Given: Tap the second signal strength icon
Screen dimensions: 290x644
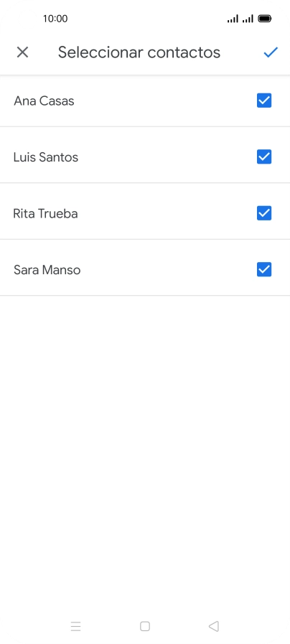Looking at the screenshot, I should (x=248, y=19).
